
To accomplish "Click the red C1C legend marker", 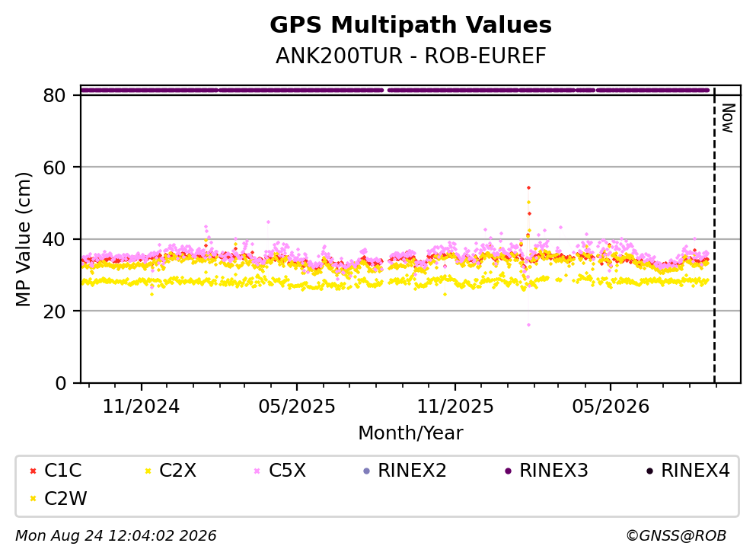I will 33,471.
